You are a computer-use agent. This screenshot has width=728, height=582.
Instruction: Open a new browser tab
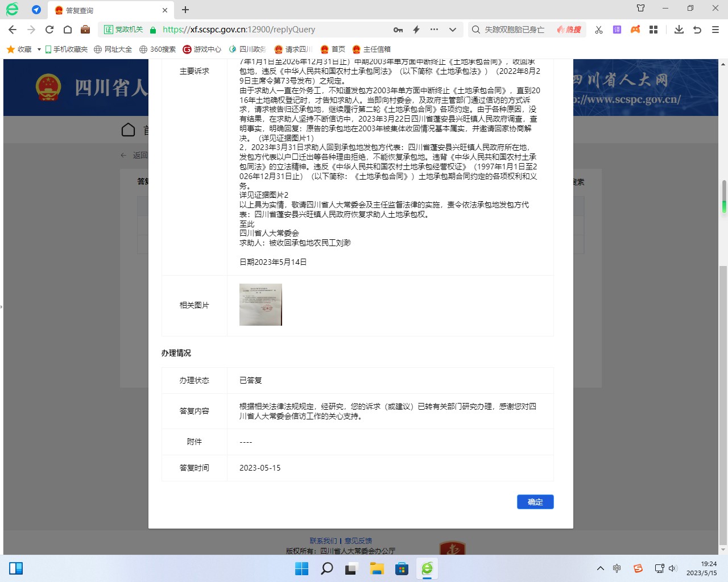185,10
